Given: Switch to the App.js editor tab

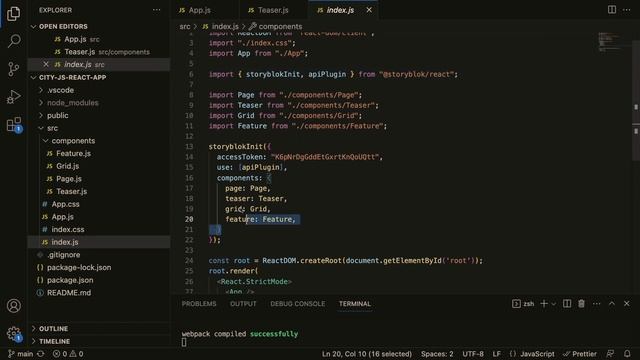Looking at the screenshot, I should [200, 10].
